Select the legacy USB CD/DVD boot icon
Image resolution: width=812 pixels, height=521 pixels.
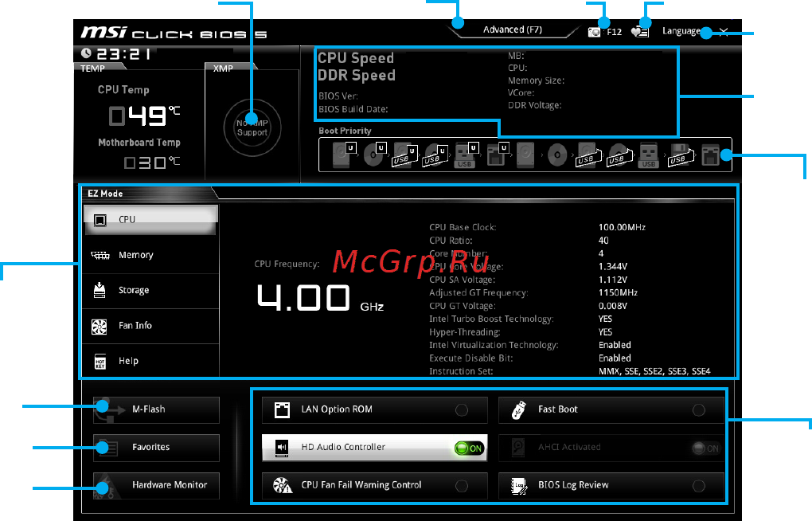pos(619,155)
